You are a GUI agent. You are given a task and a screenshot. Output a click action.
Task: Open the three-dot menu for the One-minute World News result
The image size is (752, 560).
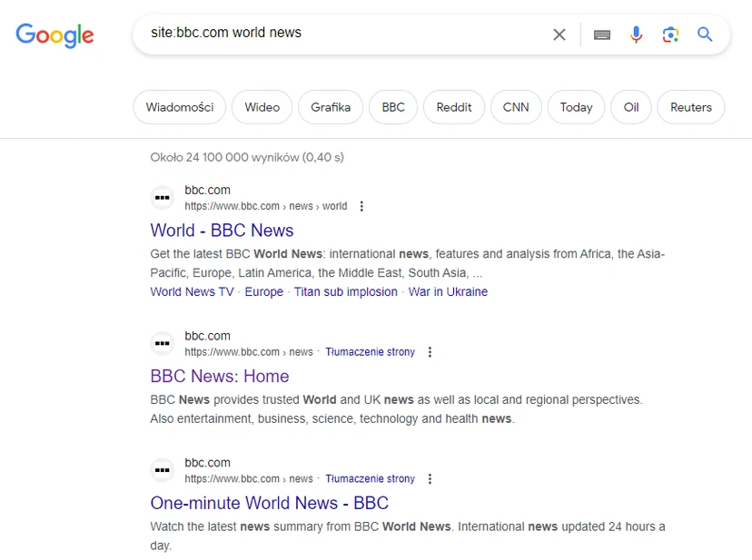430,478
